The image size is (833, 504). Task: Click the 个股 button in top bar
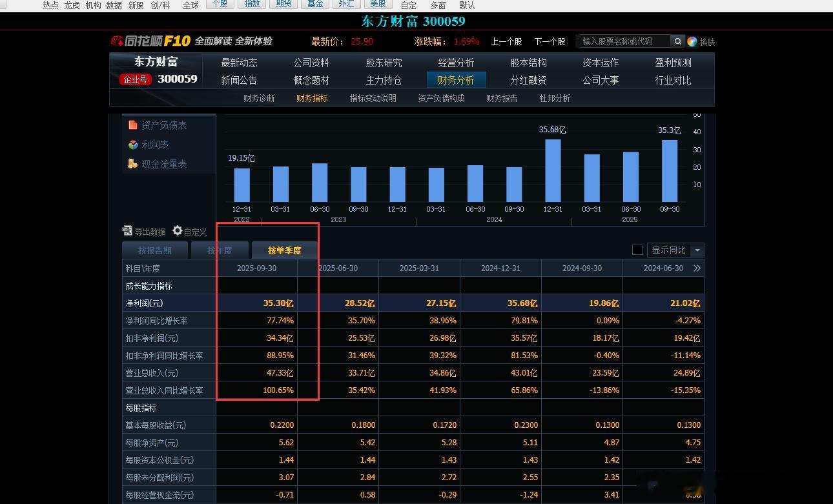point(220,4)
